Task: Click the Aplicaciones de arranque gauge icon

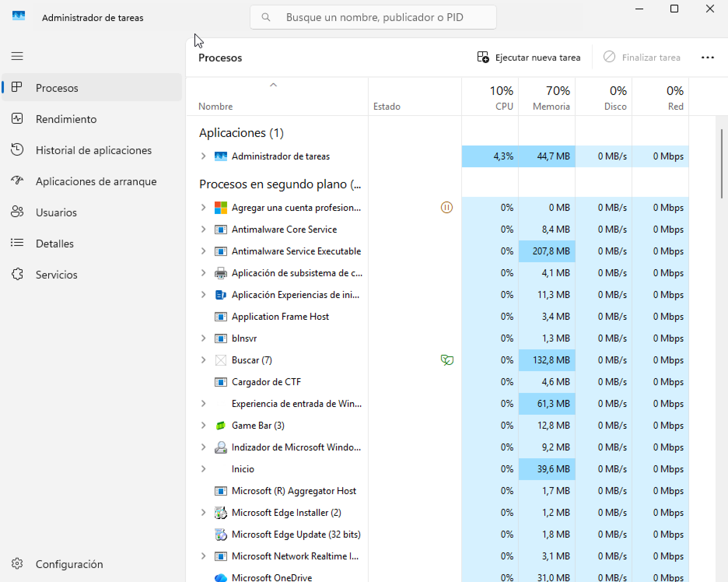Action: [x=17, y=181]
